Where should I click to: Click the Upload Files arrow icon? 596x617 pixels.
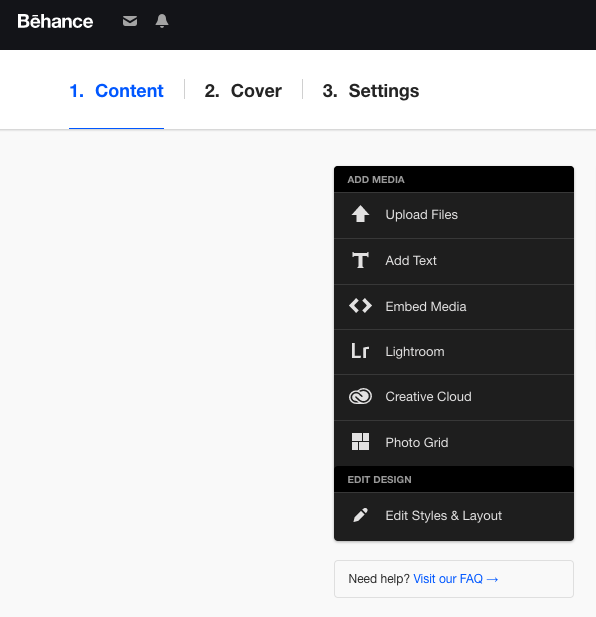pos(360,214)
